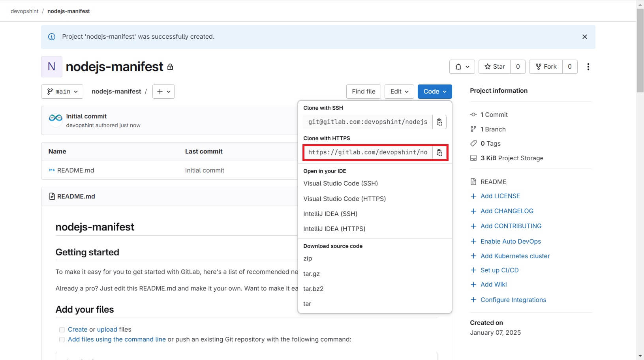Fork the nodejs-manifest repository
644x360 pixels.
545,66
